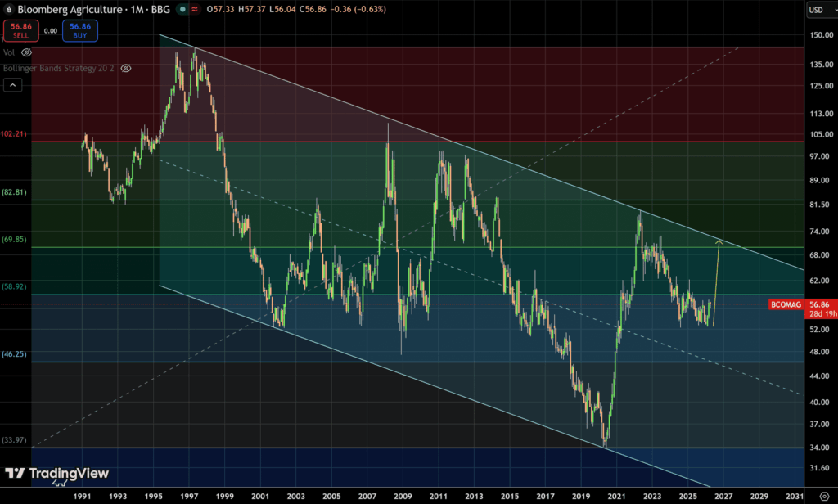This screenshot has width=838, height=504.
Task: Click the green market status indicator
Action: click(182, 9)
